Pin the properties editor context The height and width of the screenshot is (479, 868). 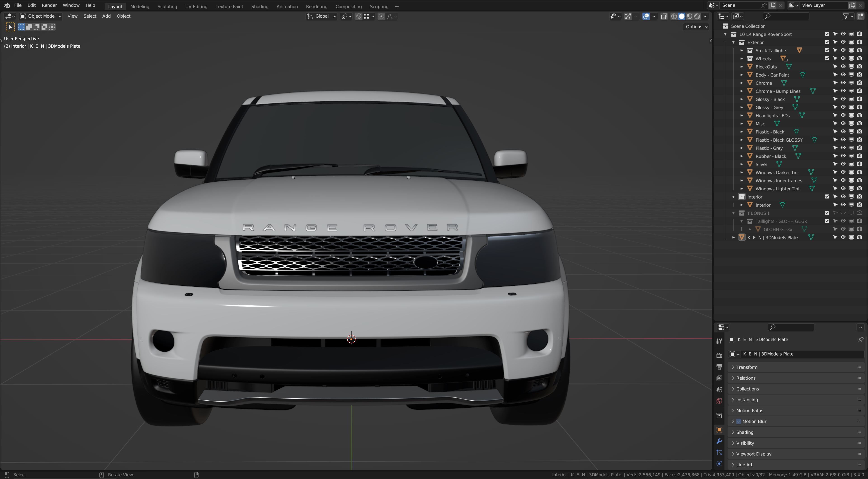860,339
